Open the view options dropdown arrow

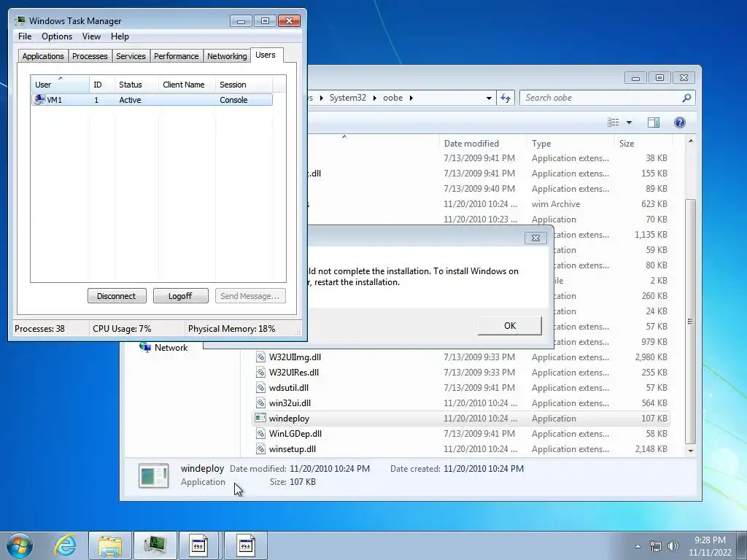tap(629, 122)
